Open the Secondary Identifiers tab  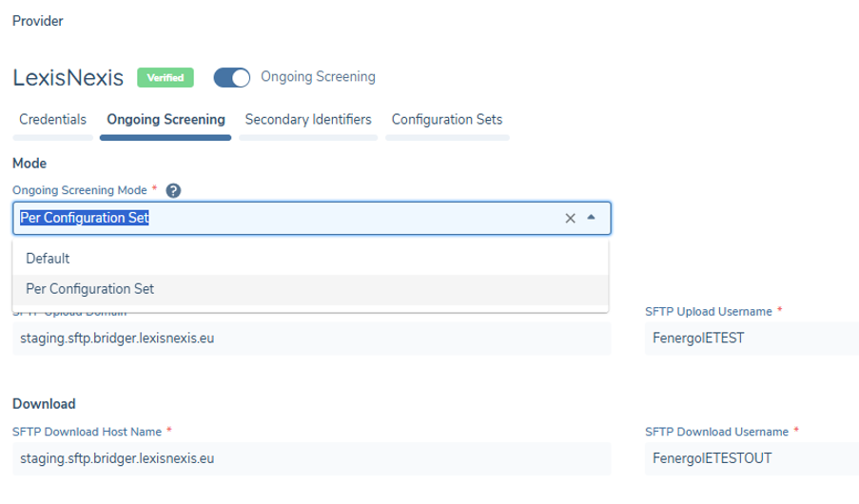click(308, 120)
